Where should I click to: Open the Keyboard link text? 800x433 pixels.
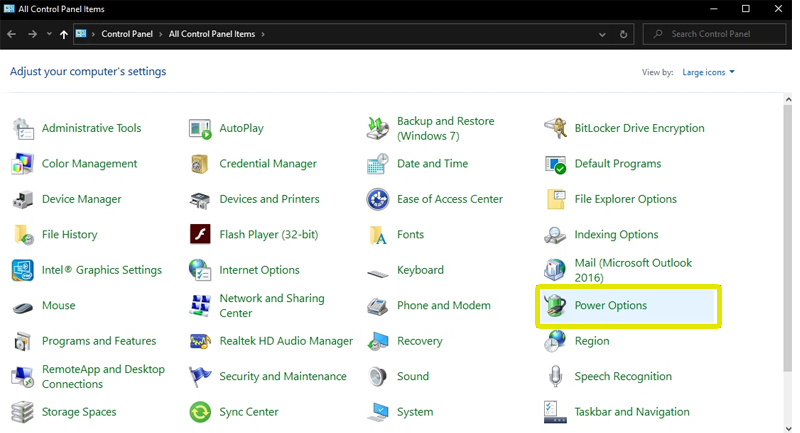pyautogui.click(x=420, y=270)
